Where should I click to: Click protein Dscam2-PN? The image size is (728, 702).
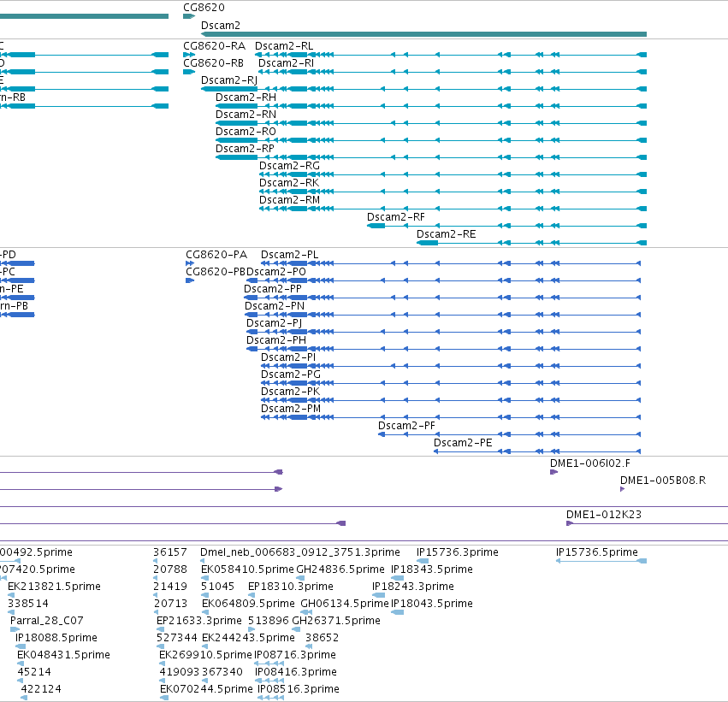click(443, 315)
